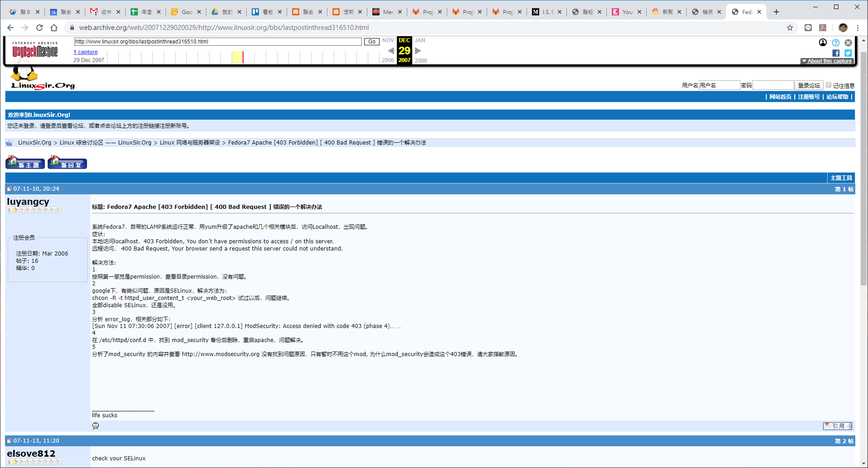Click the new thread button icon
Viewport: 868px width, 468px height.
[x=25, y=162]
